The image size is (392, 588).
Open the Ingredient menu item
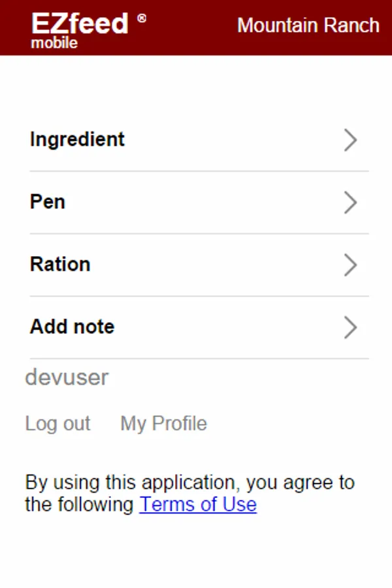coord(77,139)
